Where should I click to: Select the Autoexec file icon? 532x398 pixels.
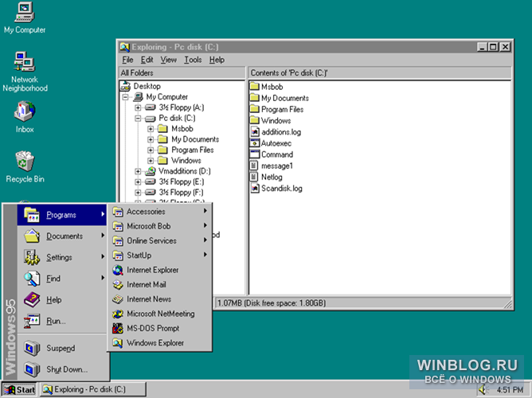[255, 142]
